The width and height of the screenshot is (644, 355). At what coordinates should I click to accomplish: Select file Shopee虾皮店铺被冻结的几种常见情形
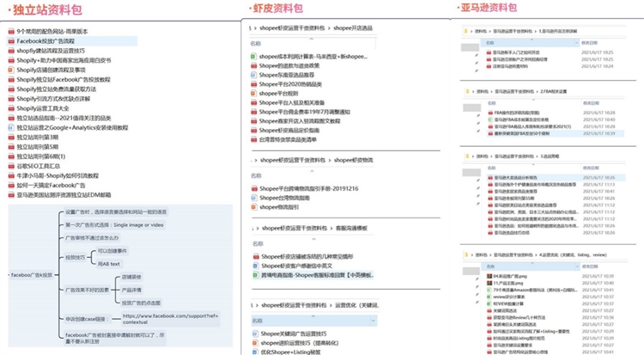(x=307, y=256)
